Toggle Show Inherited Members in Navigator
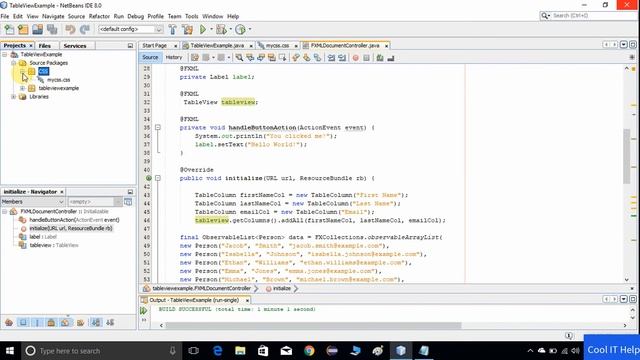Screen dimensions: 640x360 [x=9, y=322]
